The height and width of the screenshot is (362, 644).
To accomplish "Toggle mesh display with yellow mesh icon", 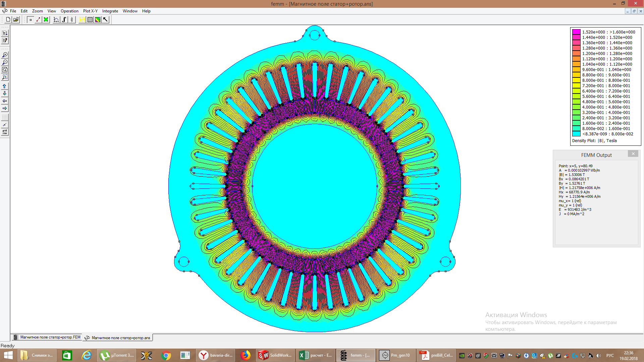I will (82, 20).
